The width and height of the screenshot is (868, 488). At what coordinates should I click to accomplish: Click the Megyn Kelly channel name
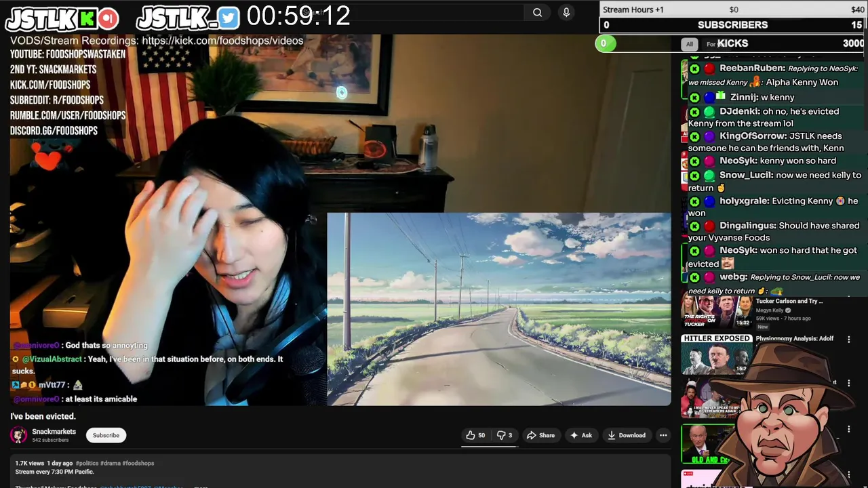point(770,310)
